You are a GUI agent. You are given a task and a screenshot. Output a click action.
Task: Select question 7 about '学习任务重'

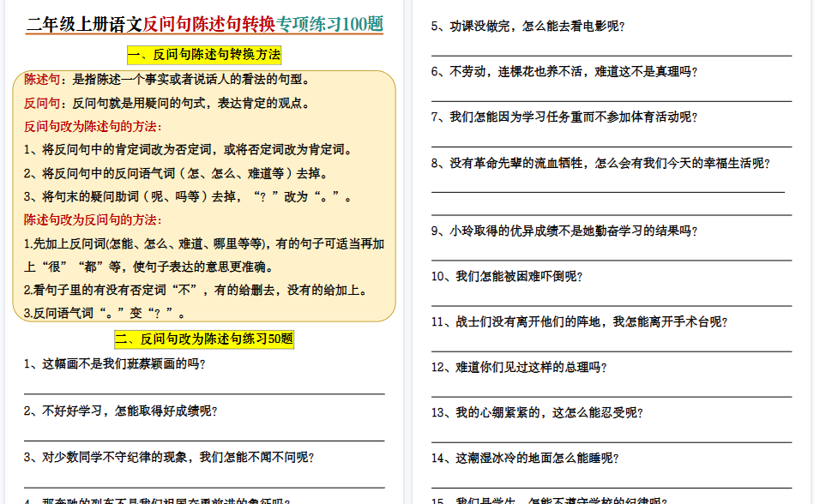tap(566, 118)
